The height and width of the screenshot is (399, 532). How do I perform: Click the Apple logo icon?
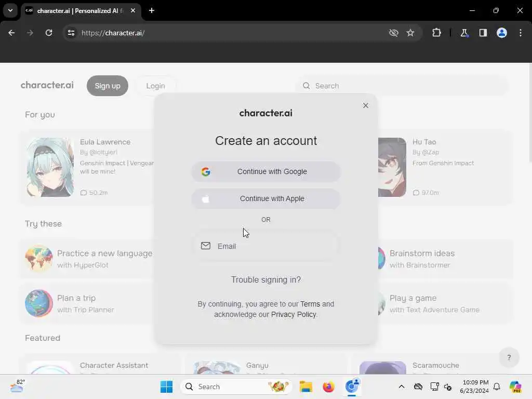pyautogui.click(x=206, y=199)
